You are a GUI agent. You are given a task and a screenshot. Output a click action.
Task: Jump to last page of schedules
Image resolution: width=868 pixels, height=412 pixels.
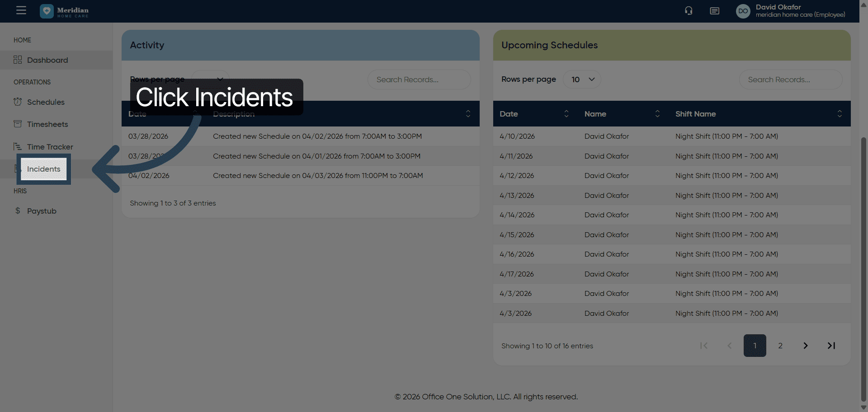click(x=831, y=346)
